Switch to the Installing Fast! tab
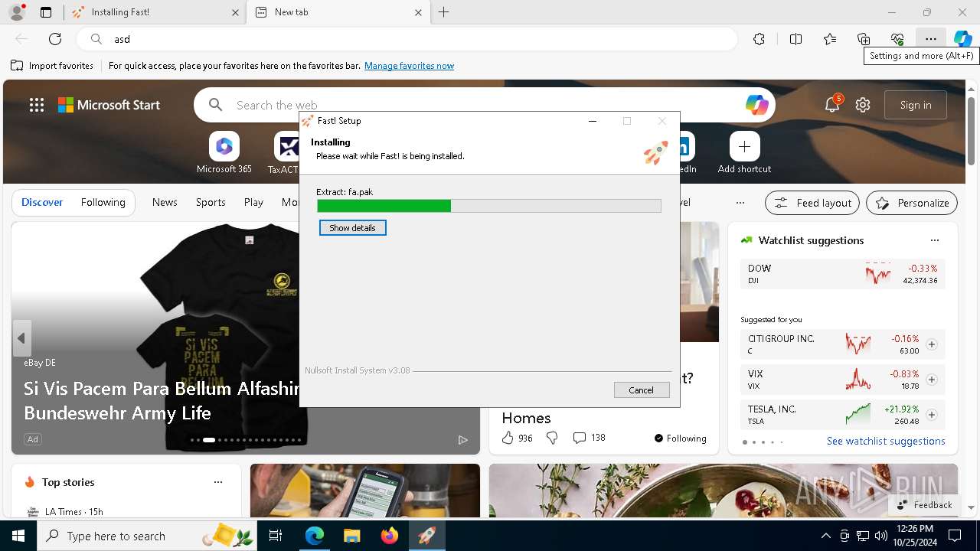Viewport: 980px width, 551px height. pos(155,12)
